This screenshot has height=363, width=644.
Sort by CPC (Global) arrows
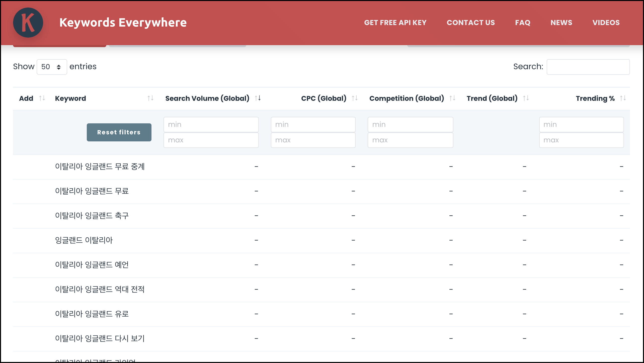coord(355,98)
